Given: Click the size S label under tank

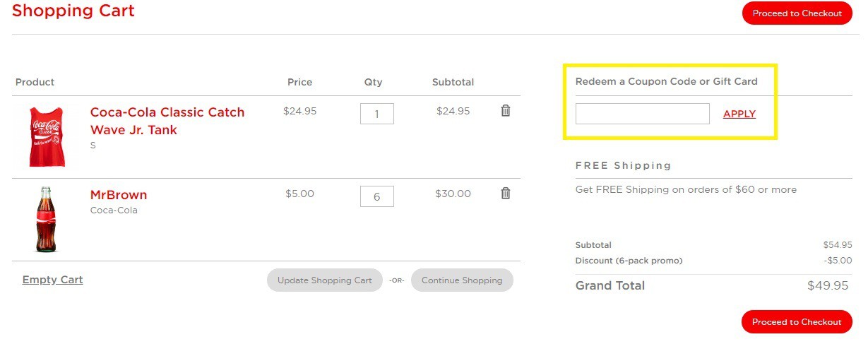Looking at the screenshot, I should (x=93, y=146).
